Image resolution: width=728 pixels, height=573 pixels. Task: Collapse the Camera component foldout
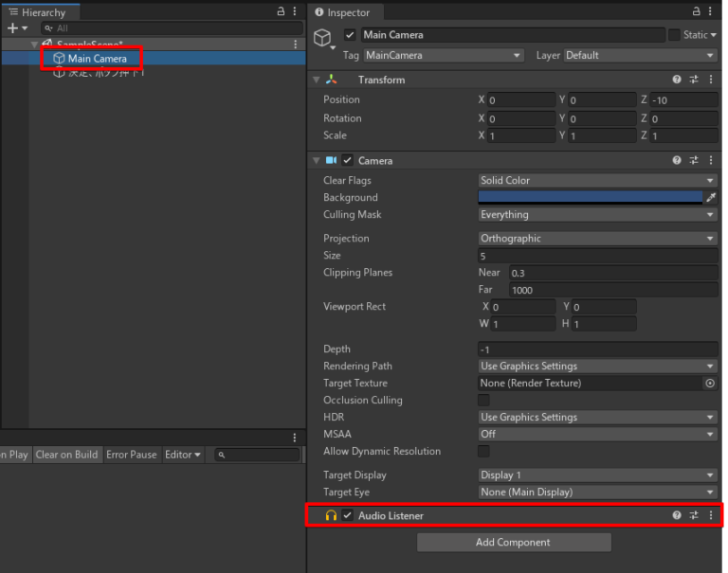[x=317, y=160]
